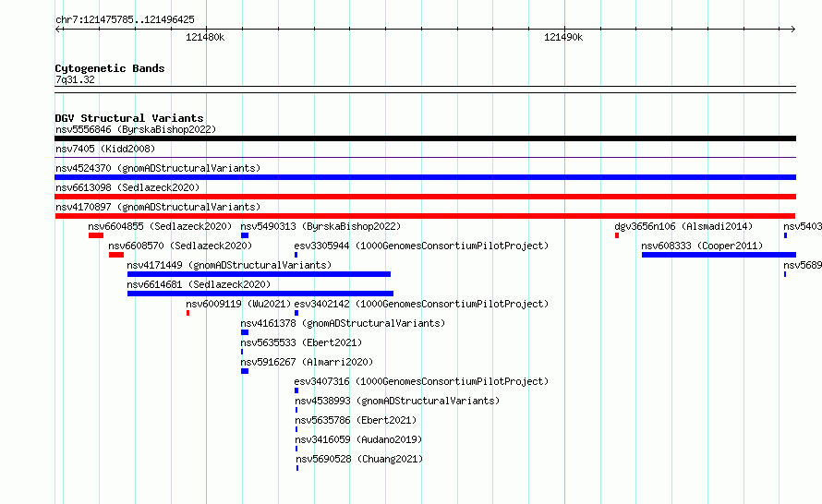This screenshot has width=822, height=504.
Task: Click the blue esv3402142 marker
Action: click(296, 313)
